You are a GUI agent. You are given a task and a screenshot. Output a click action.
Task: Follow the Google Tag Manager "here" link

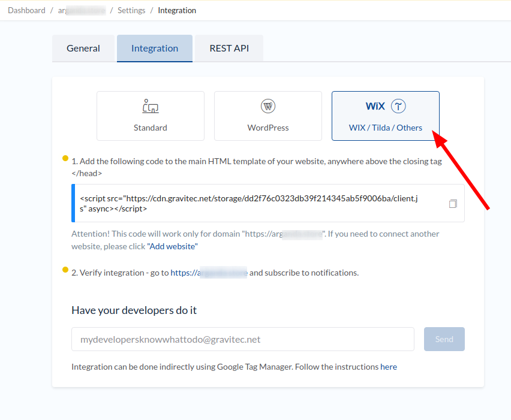click(389, 367)
